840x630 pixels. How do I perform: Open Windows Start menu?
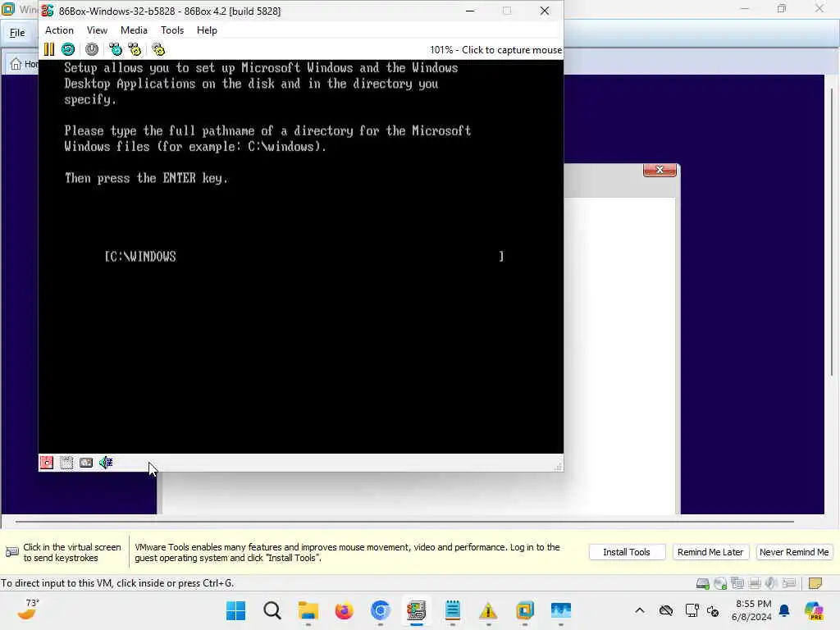pos(235,610)
